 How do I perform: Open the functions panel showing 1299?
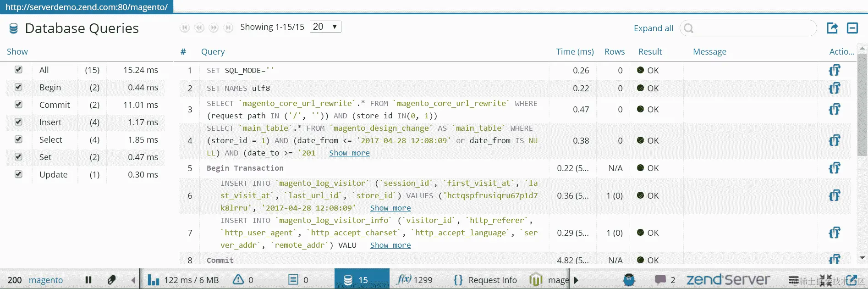tap(415, 280)
